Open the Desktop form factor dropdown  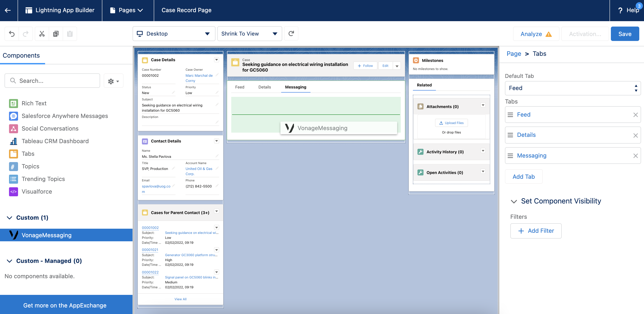(174, 34)
